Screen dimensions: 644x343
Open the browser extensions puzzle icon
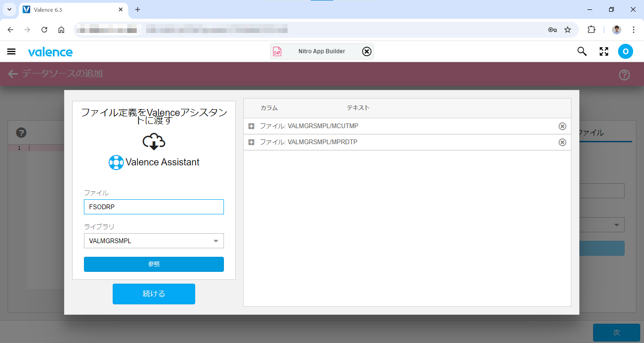click(591, 30)
